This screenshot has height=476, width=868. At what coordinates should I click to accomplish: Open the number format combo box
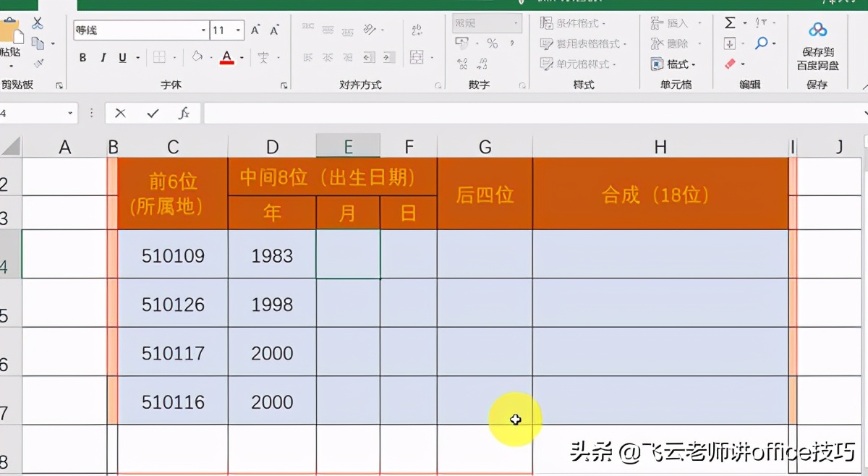487,24
